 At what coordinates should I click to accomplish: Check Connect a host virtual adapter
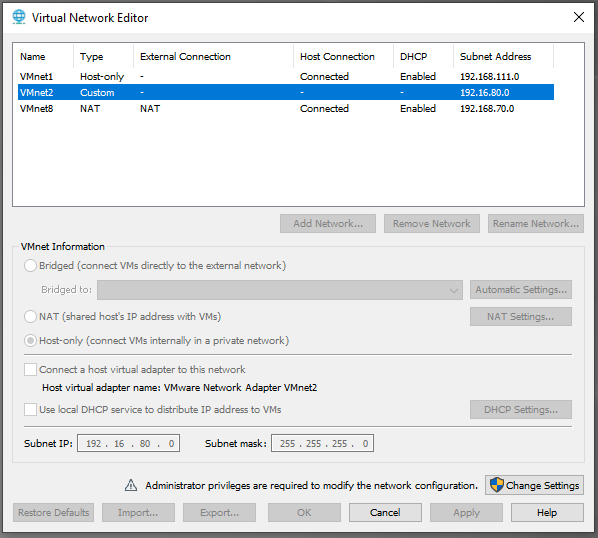(x=30, y=369)
